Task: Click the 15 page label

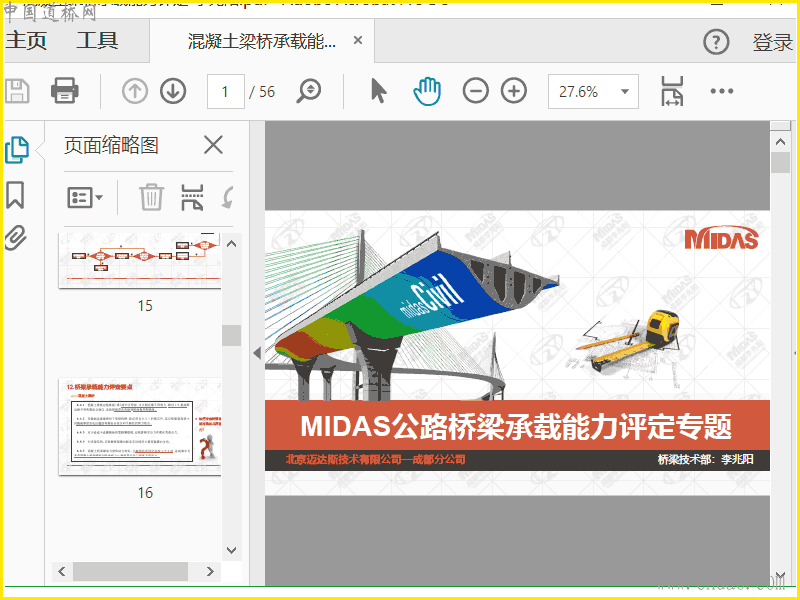Action: 145,306
